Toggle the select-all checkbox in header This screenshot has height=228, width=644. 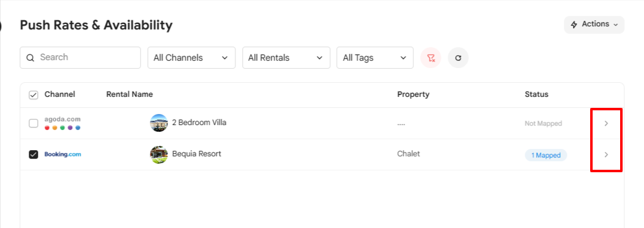pos(33,95)
